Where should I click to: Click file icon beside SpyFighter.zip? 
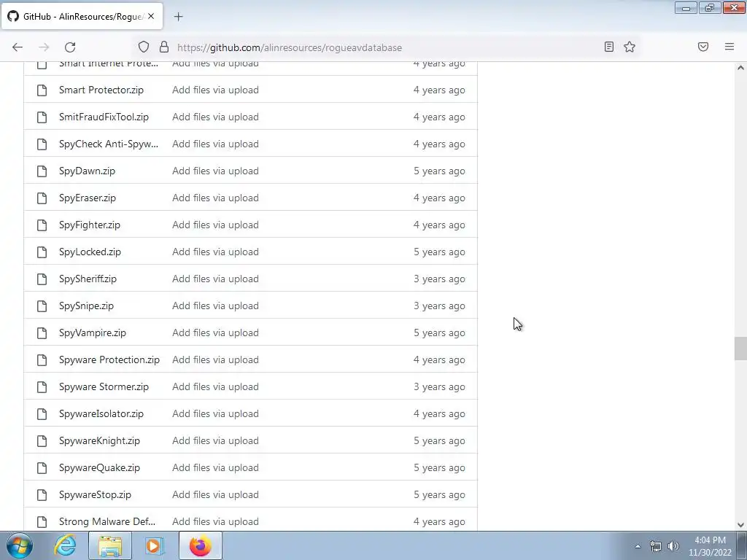[x=42, y=225]
